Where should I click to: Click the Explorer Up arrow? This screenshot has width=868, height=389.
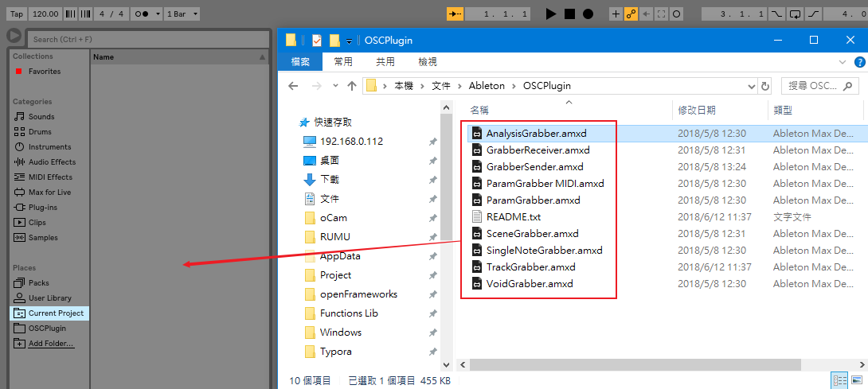pyautogui.click(x=351, y=86)
